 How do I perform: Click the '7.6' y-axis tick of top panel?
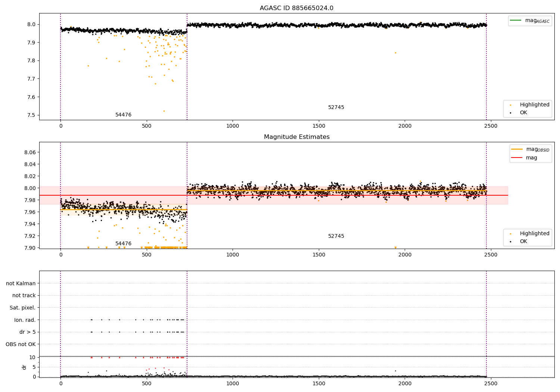point(31,97)
